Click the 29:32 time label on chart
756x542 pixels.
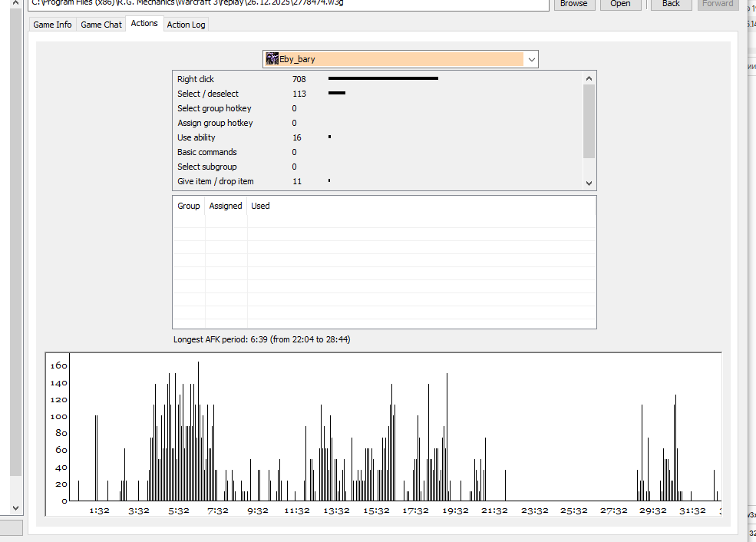pos(653,511)
